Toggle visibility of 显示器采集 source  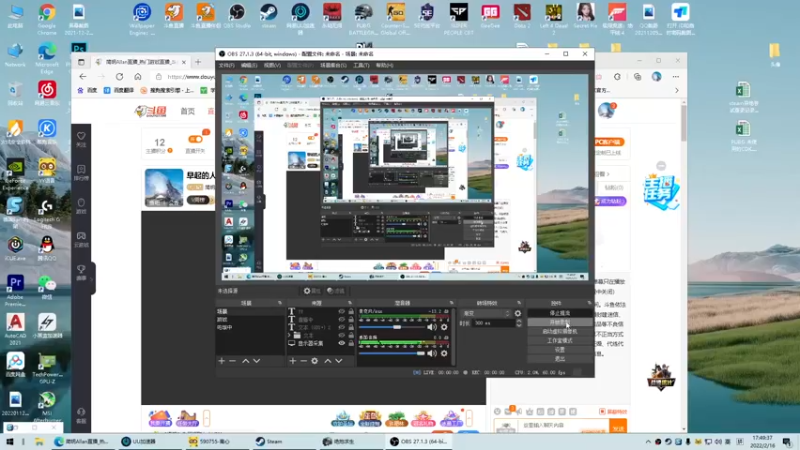coord(341,343)
